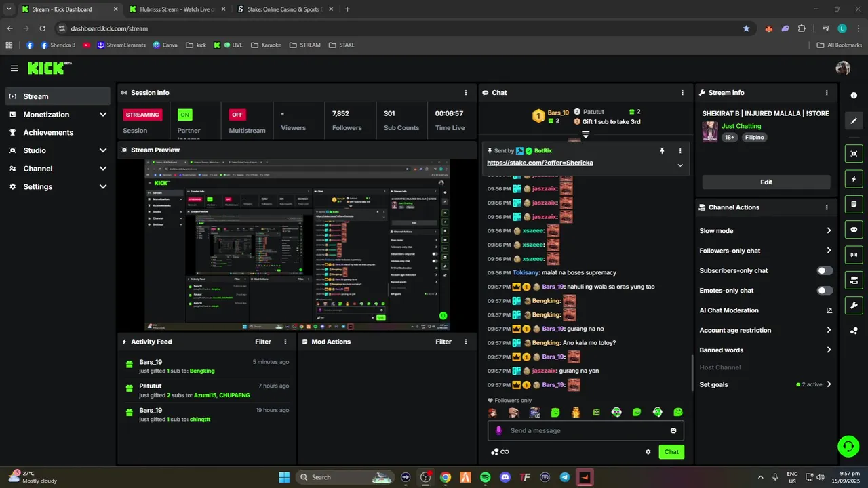This screenshot has width=868, height=488.
Task: Open the stake.com offer link
Action: click(540, 163)
